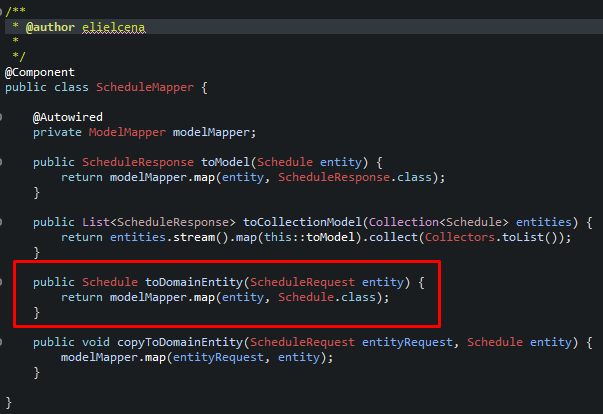The height and width of the screenshot is (414, 603).
Task: Click ScheduleResponse.class in the toModel body
Action: 355,177
